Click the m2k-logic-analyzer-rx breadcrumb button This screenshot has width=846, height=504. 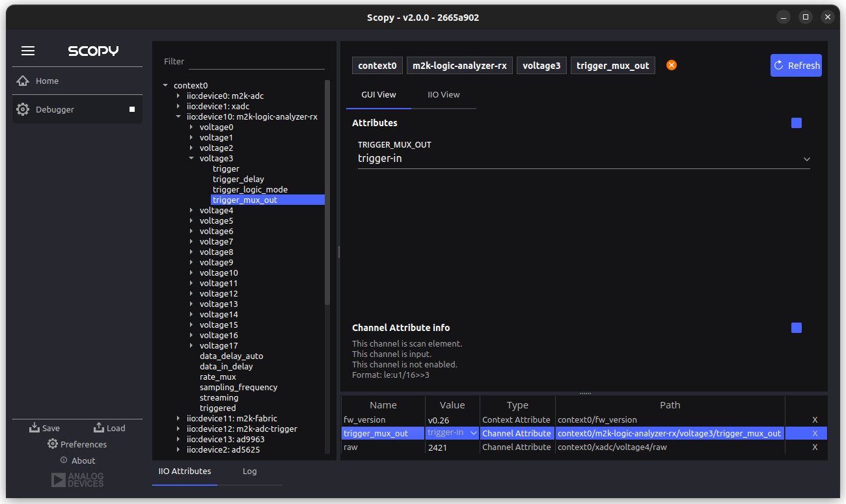[460, 66]
